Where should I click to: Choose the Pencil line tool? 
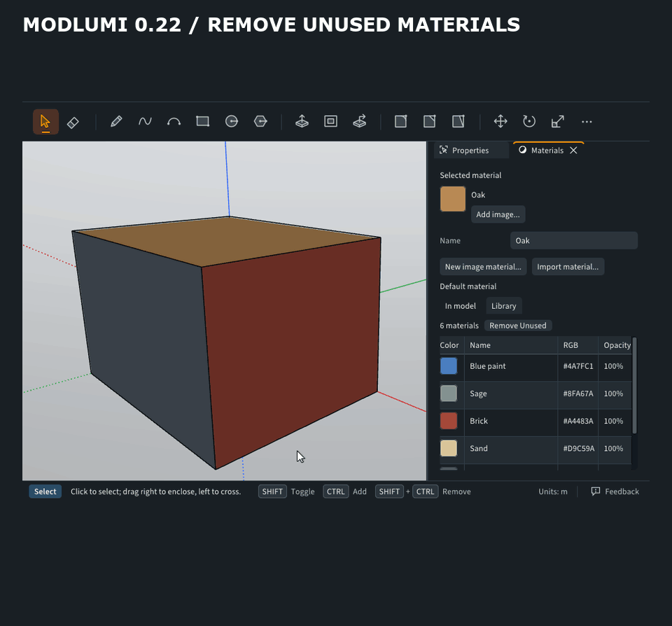pyautogui.click(x=116, y=122)
